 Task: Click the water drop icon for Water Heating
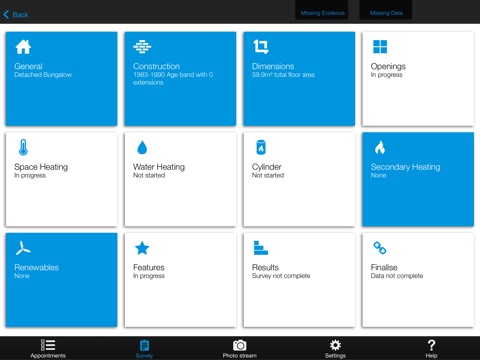(142, 147)
